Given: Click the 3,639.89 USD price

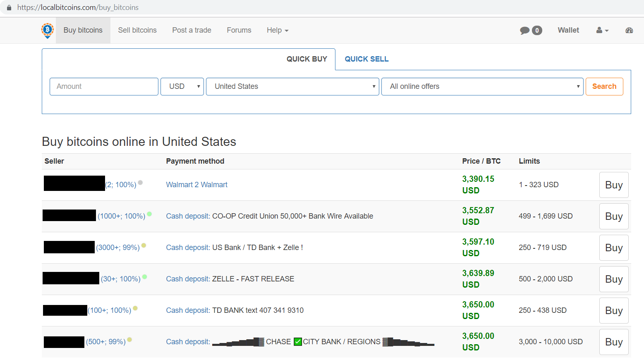Looking at the screenshot, I should pos(478,279).
